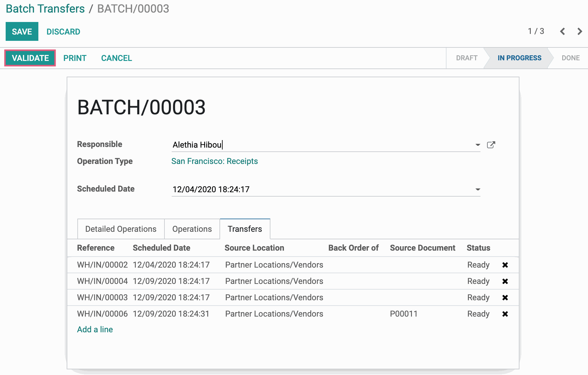
Task: Remove transfer WH/IN/00004 with its X icon
Action: tap(505, 281)
